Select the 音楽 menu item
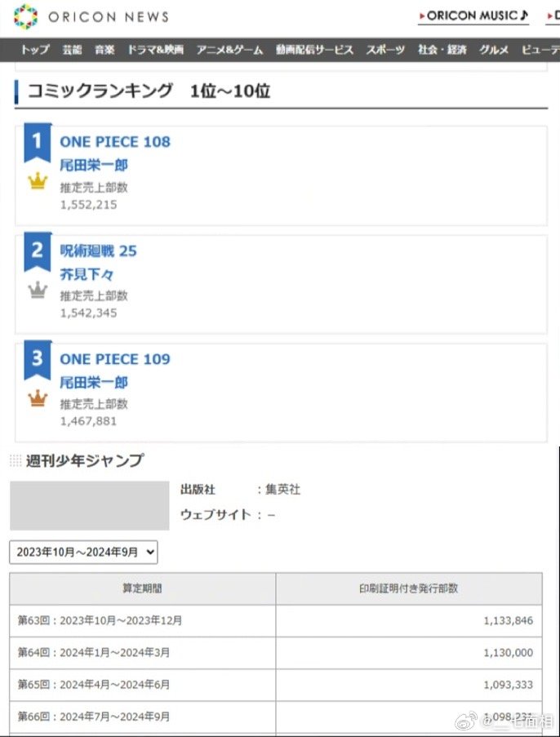Image resolution: width=560 pixels, height=737 pixels. click(104, 50)
